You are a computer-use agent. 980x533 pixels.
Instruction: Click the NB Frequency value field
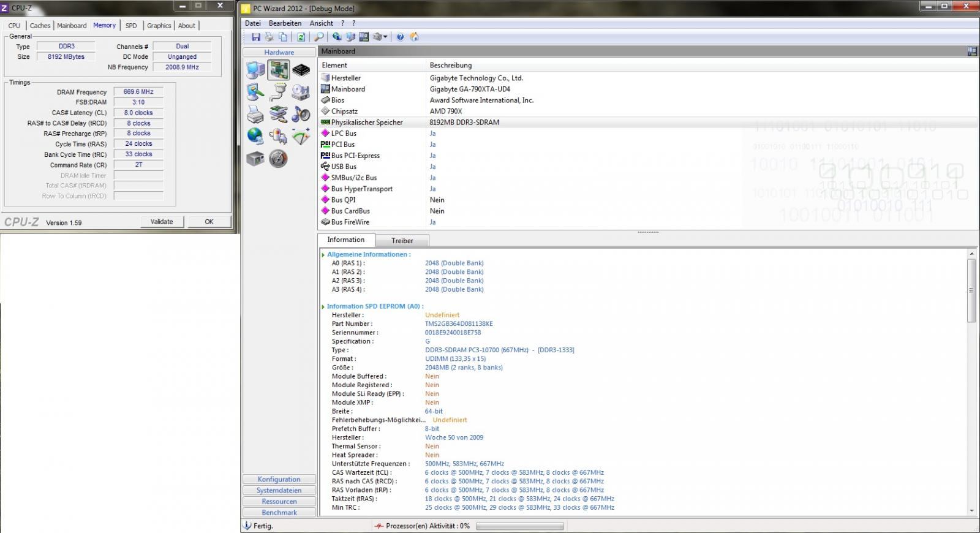pyautogui.click(x=182, y=67)
